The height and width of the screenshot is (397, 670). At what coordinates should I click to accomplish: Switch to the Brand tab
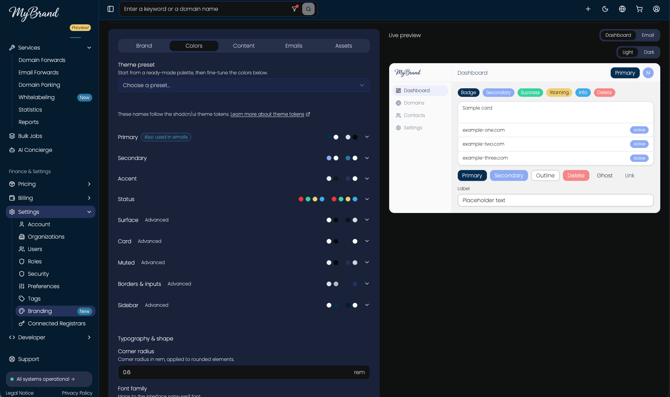point(144,46)
